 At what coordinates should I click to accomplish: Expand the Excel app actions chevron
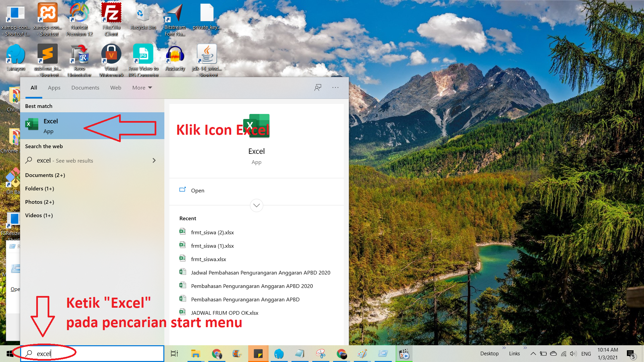tap(257, 205)
